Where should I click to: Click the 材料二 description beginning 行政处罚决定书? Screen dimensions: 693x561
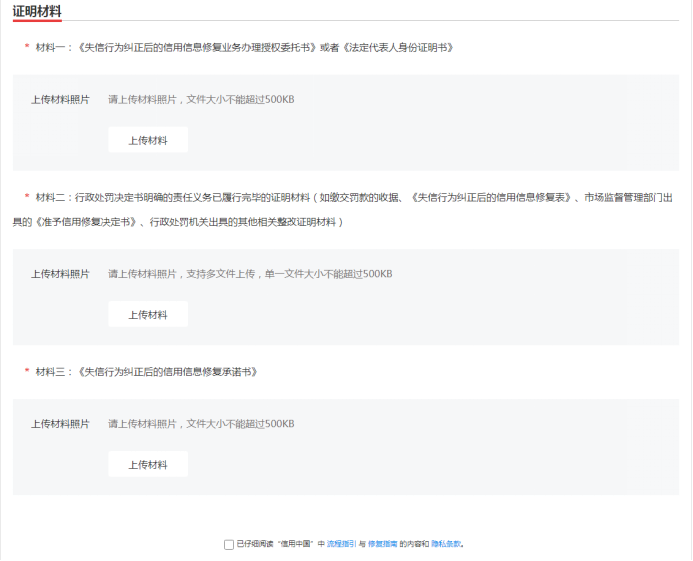pyautogui.click(x=350, y=197)
